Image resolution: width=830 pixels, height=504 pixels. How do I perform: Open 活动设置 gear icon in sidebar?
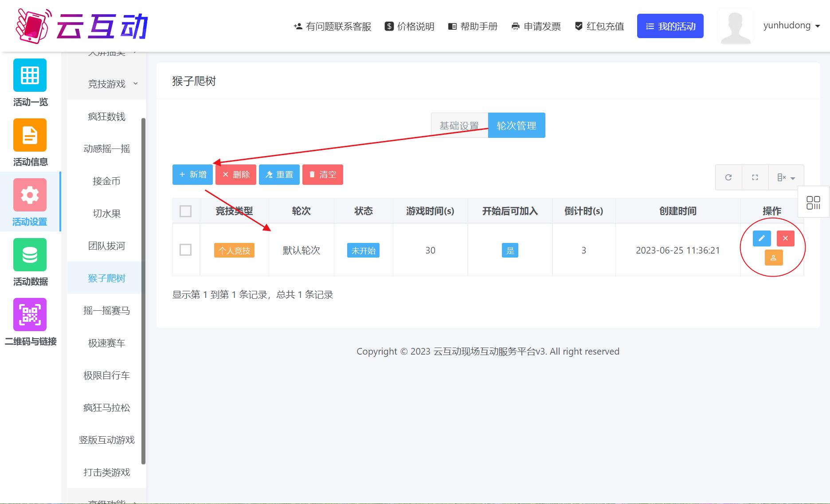tap(30, 195)
